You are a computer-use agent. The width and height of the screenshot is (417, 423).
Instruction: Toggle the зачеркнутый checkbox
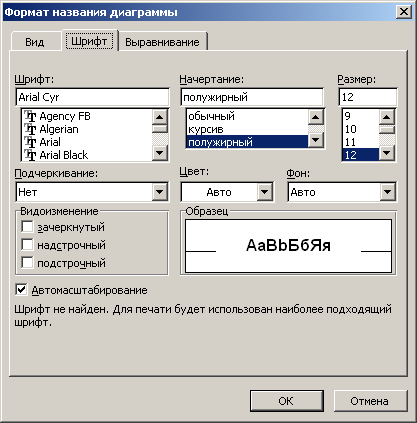tap(27, 227)
